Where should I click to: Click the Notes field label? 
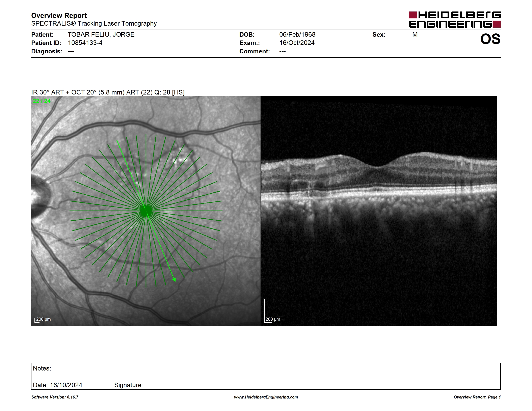click(x=42, y=368)
